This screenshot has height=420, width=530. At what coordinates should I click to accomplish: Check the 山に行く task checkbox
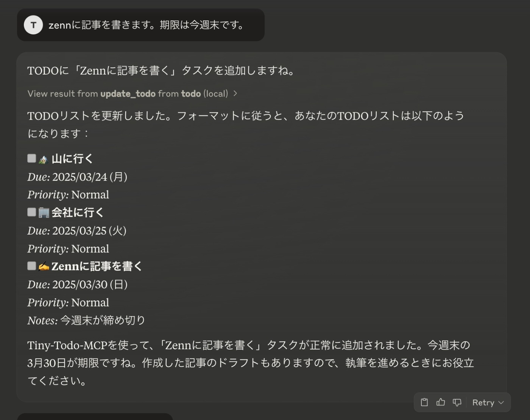[32, 158]
